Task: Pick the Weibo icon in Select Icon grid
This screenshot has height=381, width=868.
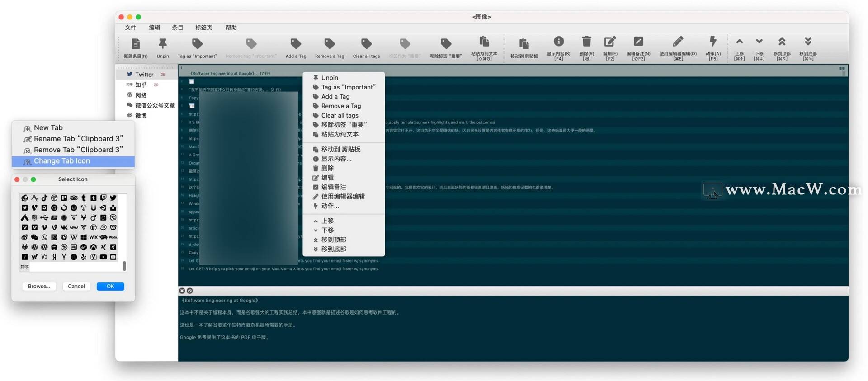Action: coord(24,237)
